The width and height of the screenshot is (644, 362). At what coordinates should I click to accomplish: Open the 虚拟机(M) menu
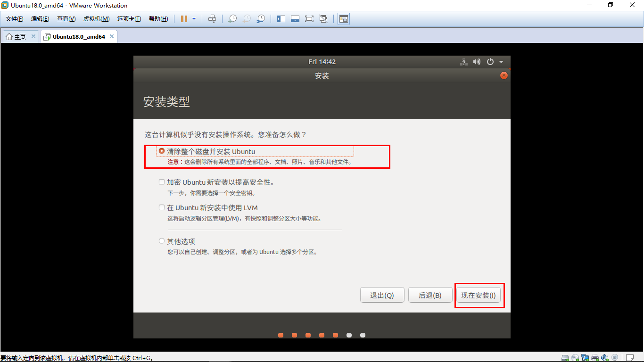[96, 19]
